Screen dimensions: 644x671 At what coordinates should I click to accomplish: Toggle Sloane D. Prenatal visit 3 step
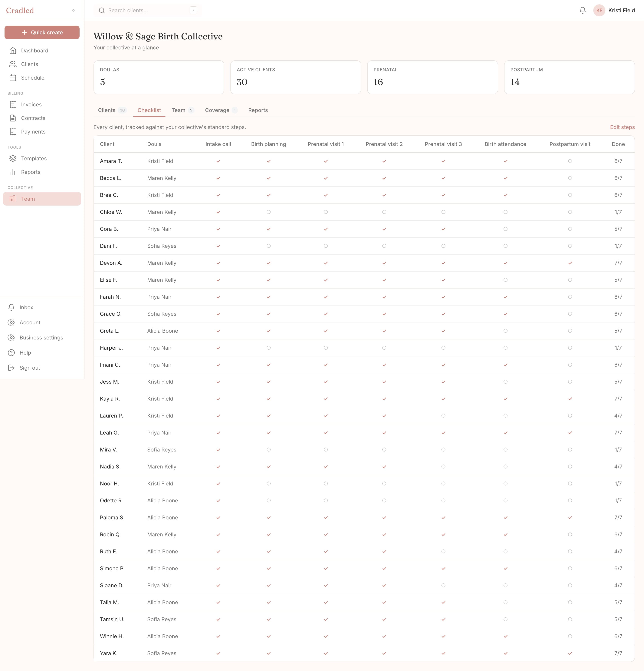click(x=443, y=585)
